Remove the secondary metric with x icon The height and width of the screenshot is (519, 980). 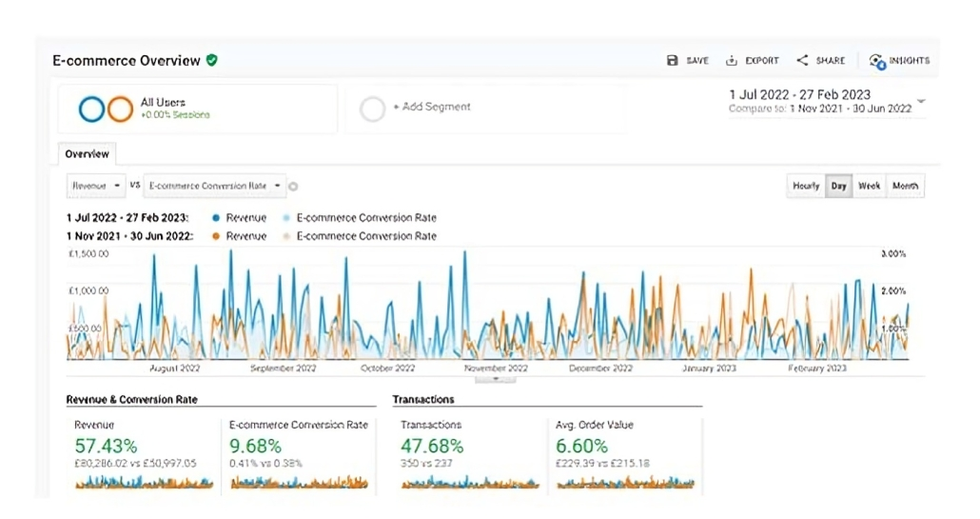(294, 187)
